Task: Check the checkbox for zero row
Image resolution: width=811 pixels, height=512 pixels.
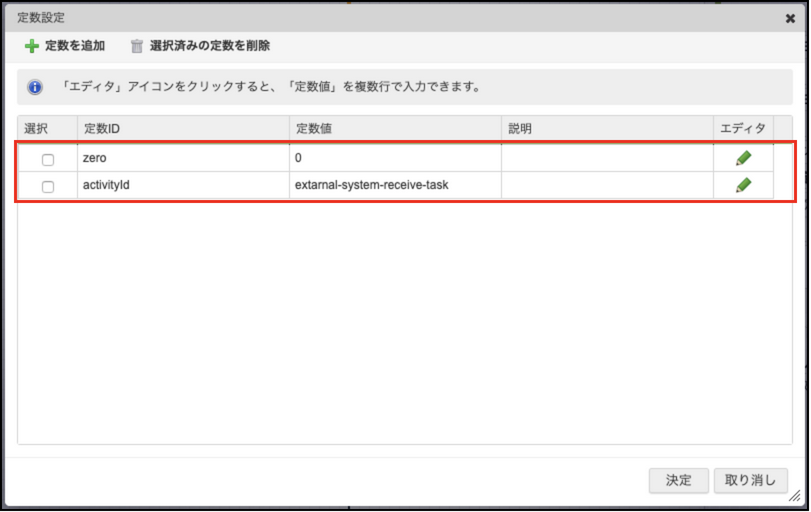Action: coord(48,159)
